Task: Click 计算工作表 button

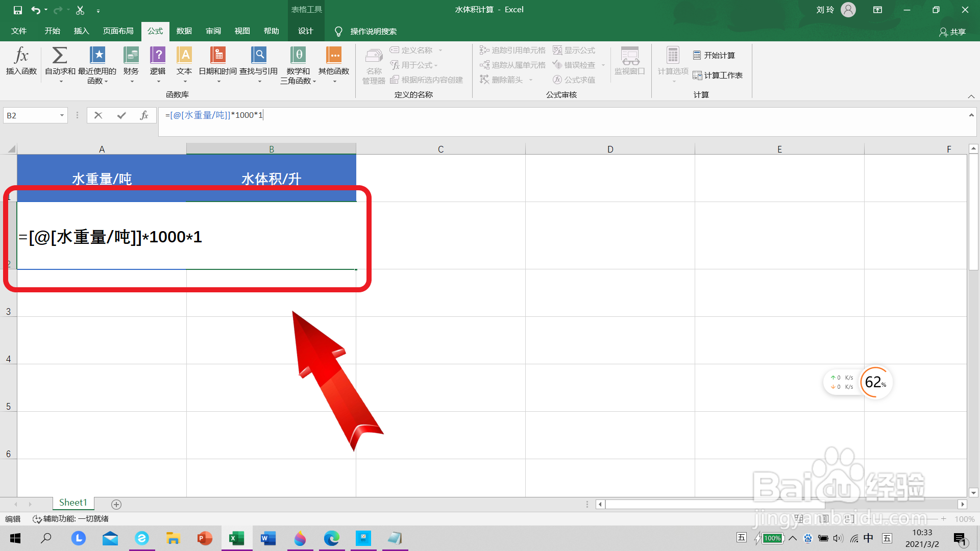Action: tap(718, 76)
